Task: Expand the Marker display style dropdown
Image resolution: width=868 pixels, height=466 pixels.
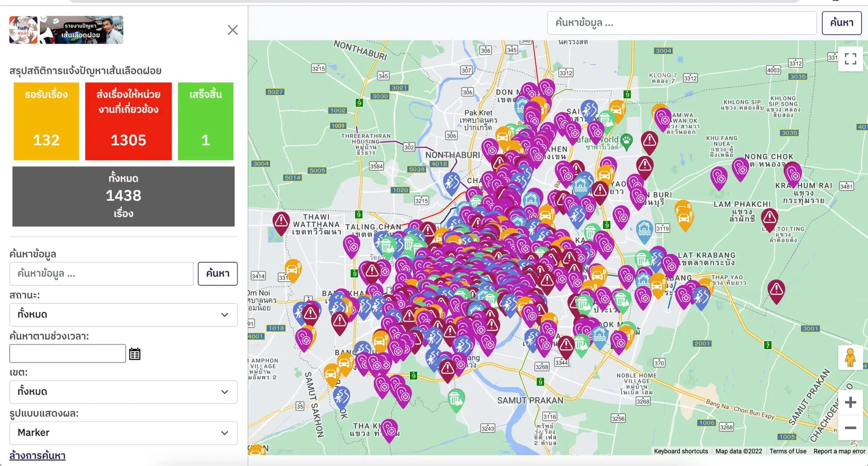Action: (123, 433)
